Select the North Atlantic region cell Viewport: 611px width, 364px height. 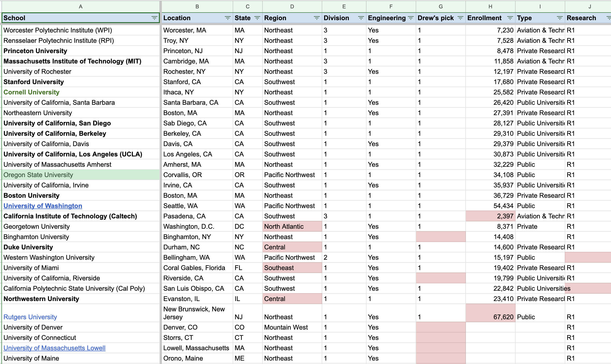coord(292,227)
